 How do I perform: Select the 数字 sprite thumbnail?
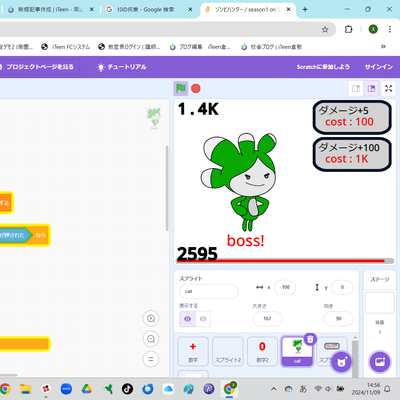coord(193,351)
